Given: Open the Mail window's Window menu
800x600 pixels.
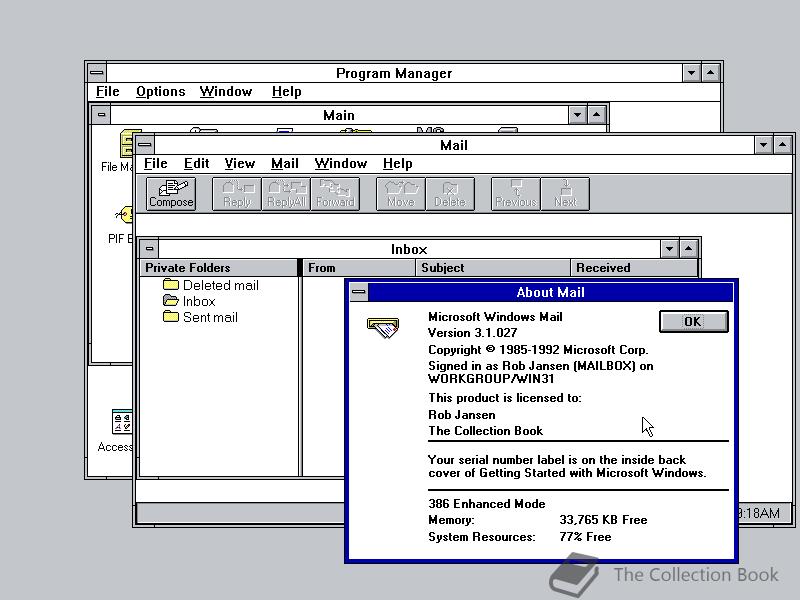Looking at the screenshot, I should click(340, 163).
